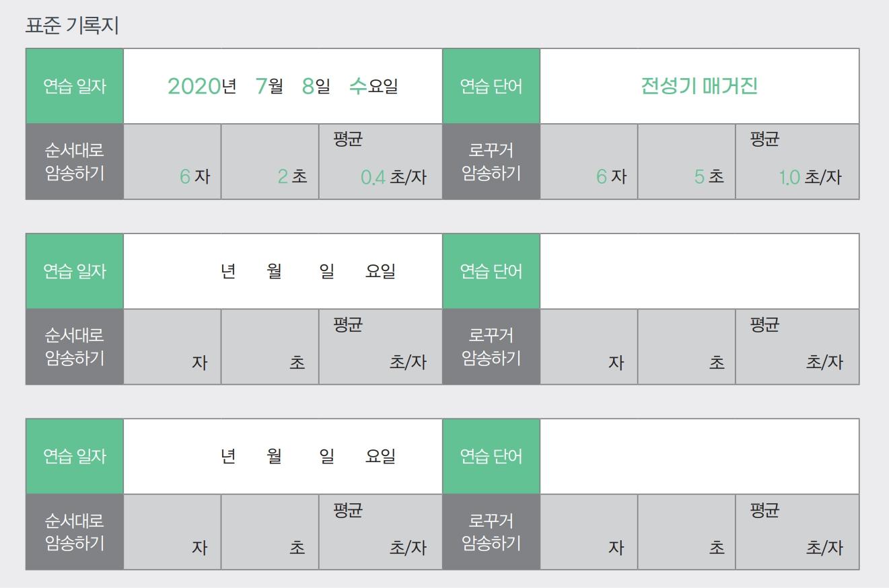The image size is (889, 588).
Task: Select third table's 순서대로 암송하기 label
Action: pyautogui.click(x=75, y=532)
